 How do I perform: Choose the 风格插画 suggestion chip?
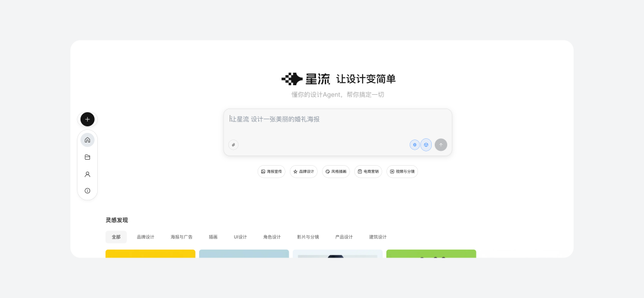click(x=336, y=172)
